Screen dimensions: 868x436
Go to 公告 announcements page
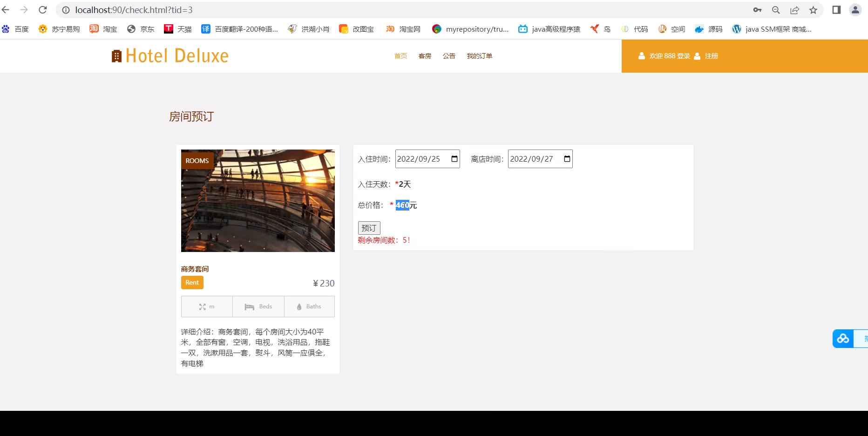click(449, 56)
